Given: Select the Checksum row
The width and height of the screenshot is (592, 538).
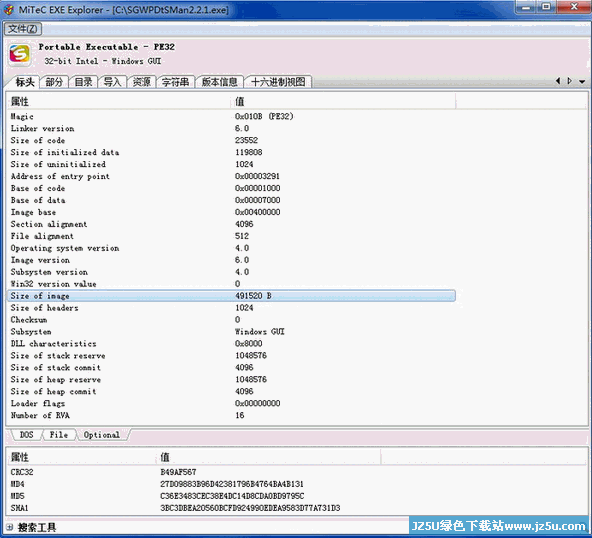Looking at the screenshot, I should click(231, 320).
